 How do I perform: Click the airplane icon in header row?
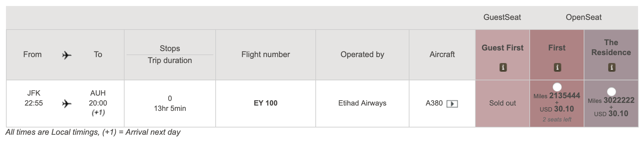coord(67,55)
